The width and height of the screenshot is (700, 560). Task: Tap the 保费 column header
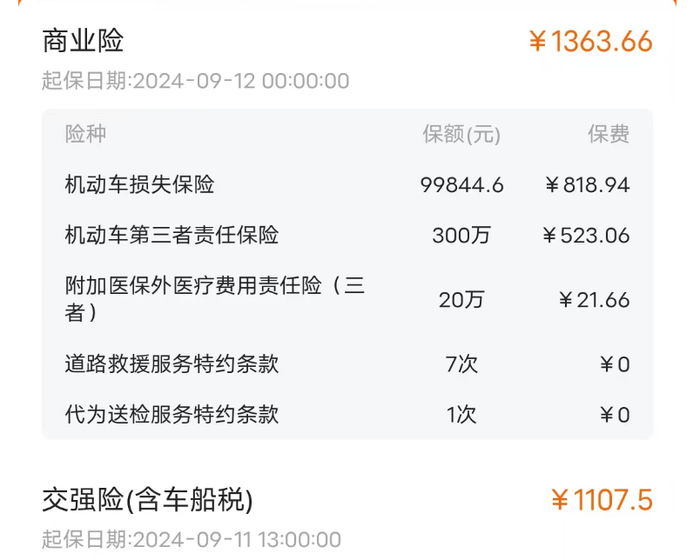tap(608, 135)
